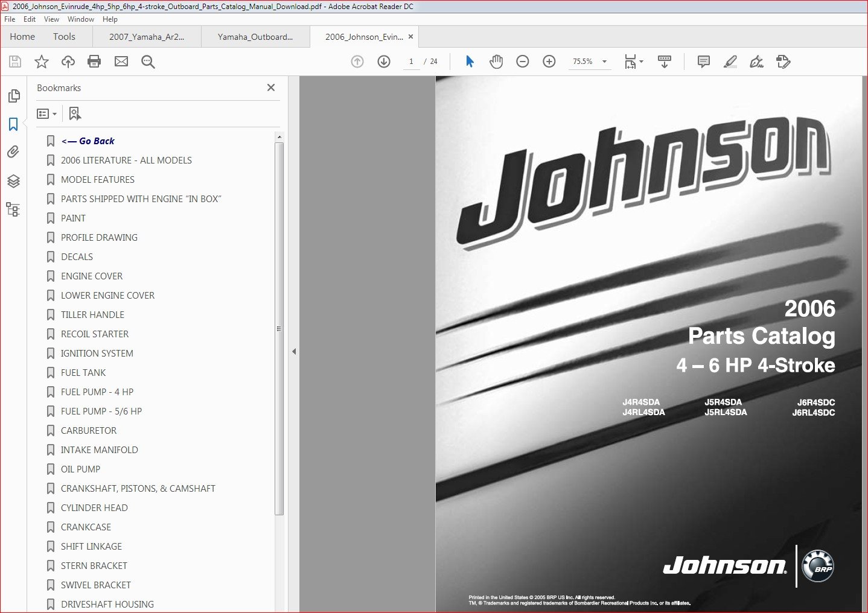Switch to the 2007_Yamaha_Ar2... document tab
Viewport: 868px width, 613px height.
[x=147, y=37]
